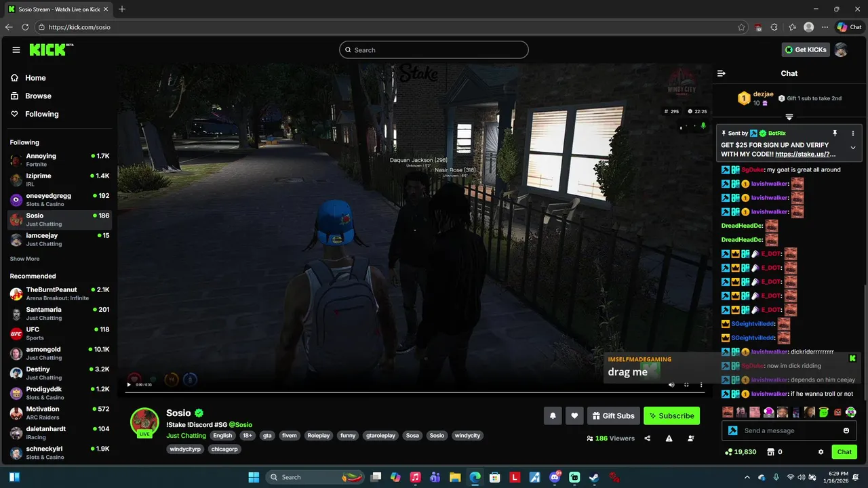Click the Get KICKs button
868x488 pixels.
(x=806, y=49)
